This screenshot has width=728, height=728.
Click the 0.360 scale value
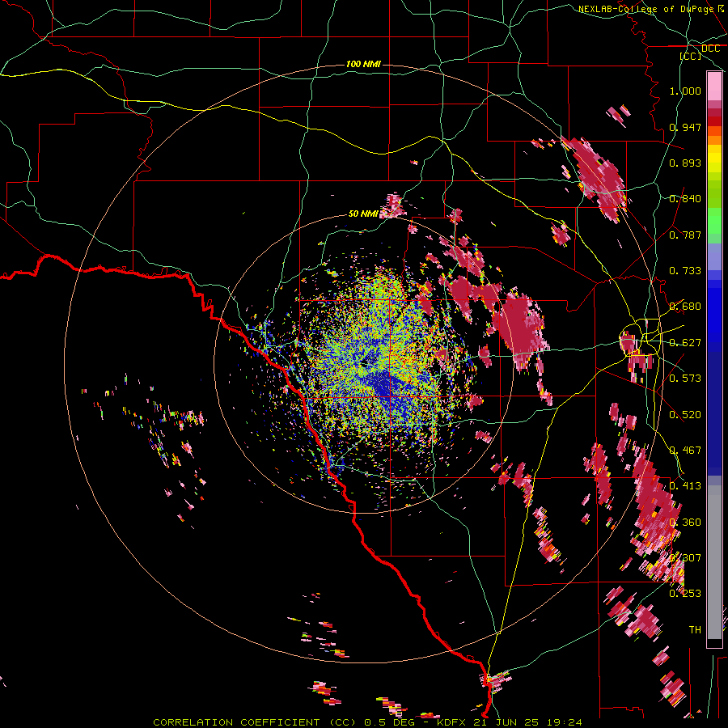click(x=685, y=523)
